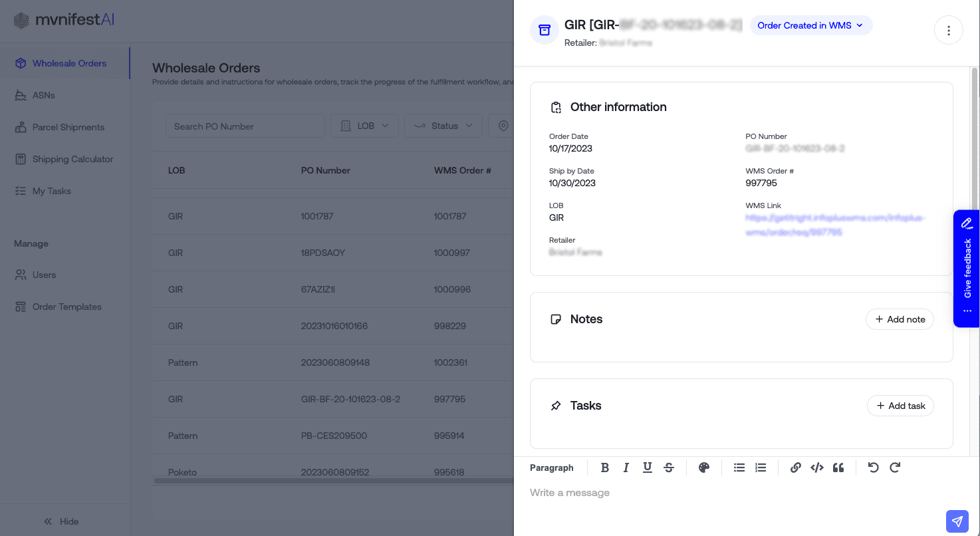The width and height of the screenshot is (980, 536).
Task: Apply strikethrough formatting
Action: tap(668, 468)
